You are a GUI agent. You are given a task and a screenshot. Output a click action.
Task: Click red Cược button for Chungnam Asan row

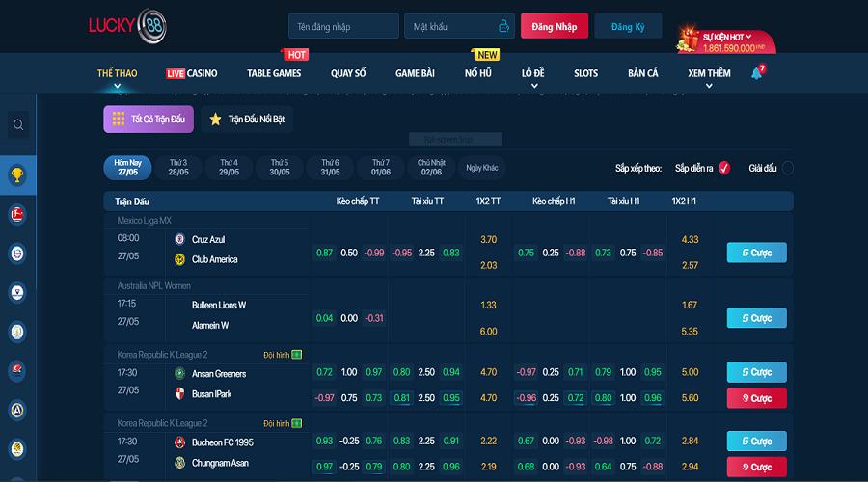click(757, 468)
